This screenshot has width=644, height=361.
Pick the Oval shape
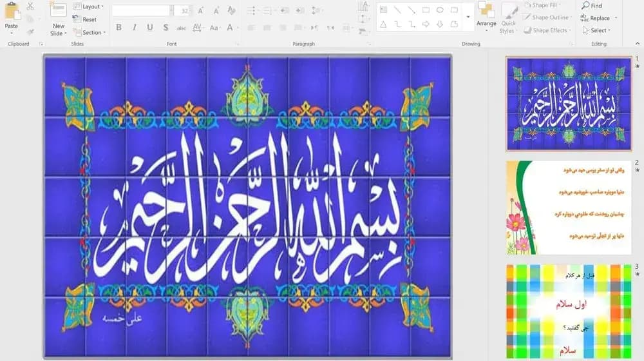[x=440, y=10]
